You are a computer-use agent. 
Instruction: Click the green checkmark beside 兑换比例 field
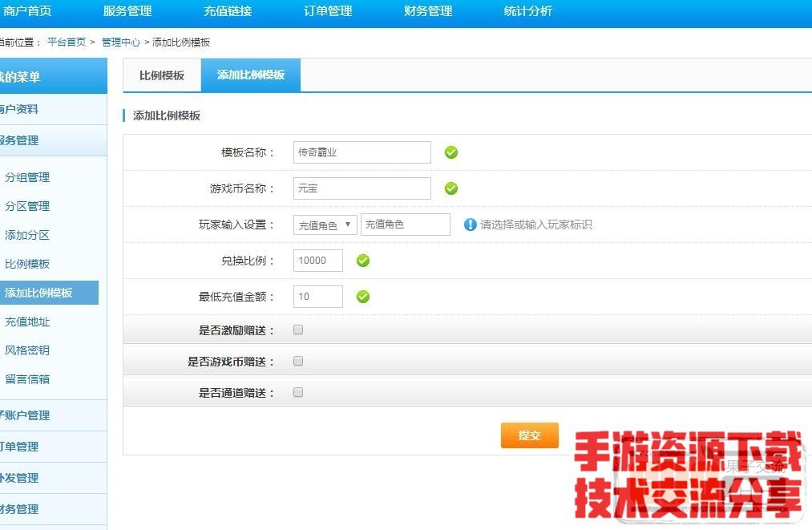pos(363,261)
